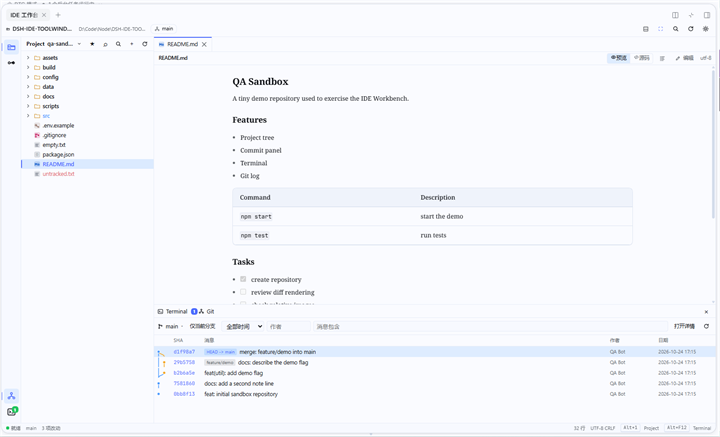Open settings gear in top toolbar
The width and height of the screenshot is (720, 437).
pyautogui.click(x=706, y=29)
